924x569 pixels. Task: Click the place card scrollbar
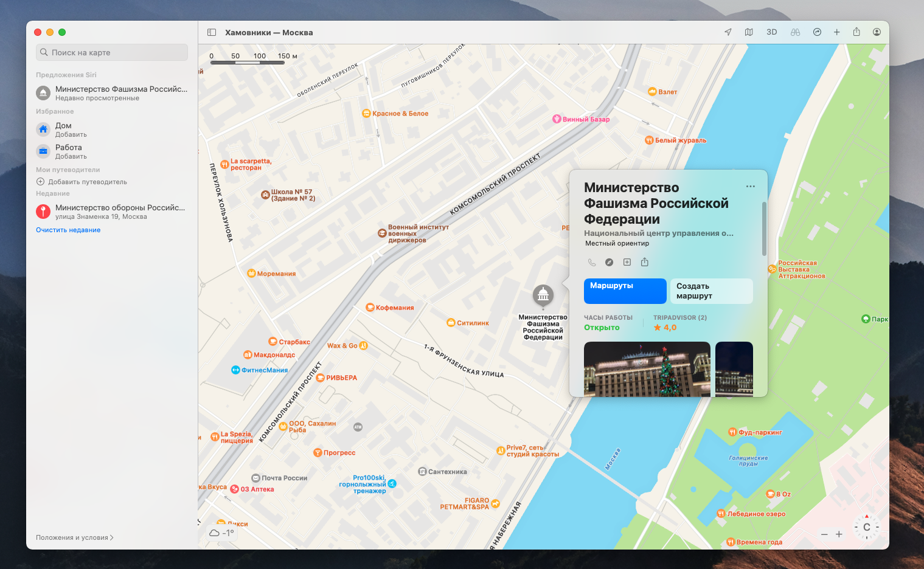pyautogui.click(x=764, y=229)
